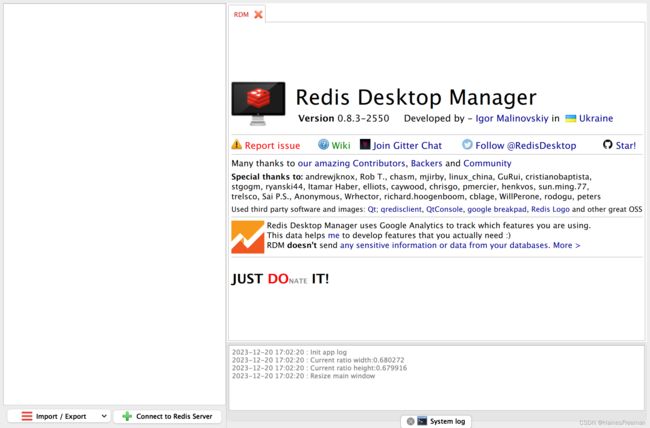
Task: Open Follow @RedisDesktop link
Action: pyautogui.click(x=526, y=146)
